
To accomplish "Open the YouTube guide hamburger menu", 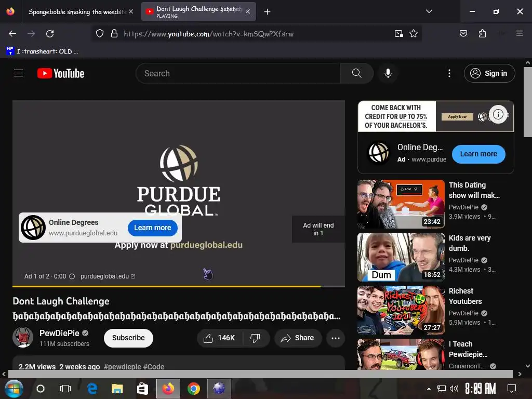I will 19,73.
